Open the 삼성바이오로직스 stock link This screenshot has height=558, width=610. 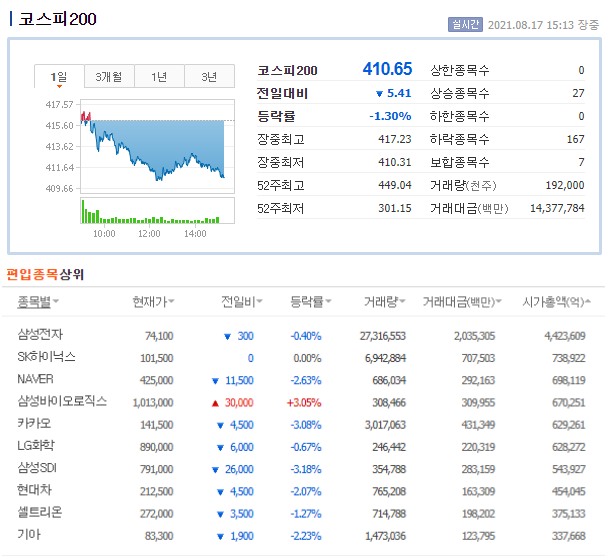tap(62, 401)
